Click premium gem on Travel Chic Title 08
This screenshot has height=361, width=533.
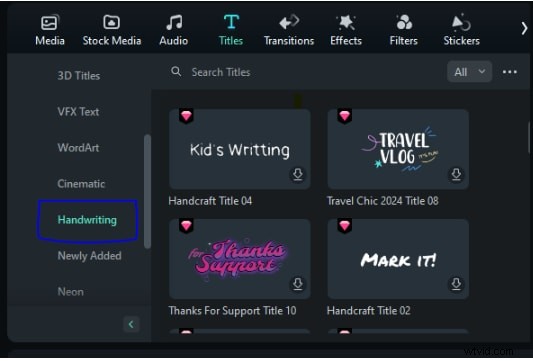[345, 116]
